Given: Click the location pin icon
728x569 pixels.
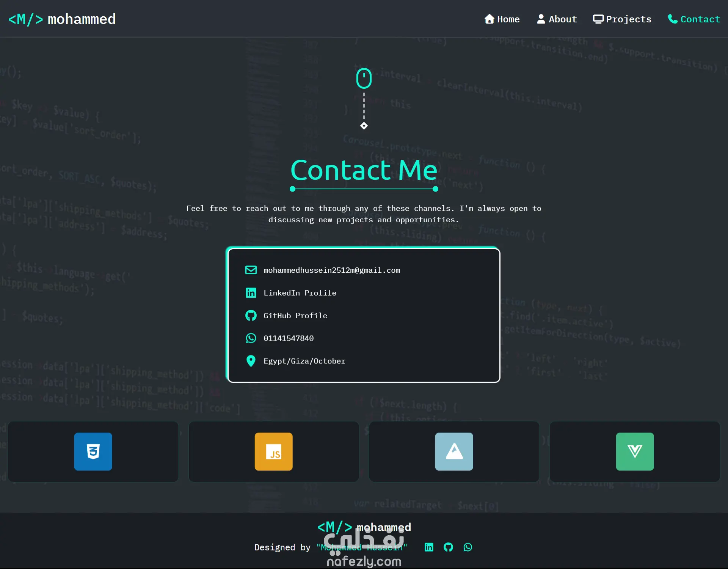Looking at the screenshot, I should point(251,361).
